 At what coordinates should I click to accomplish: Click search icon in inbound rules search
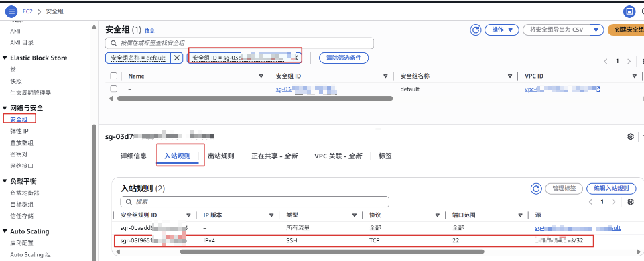(x=129, y=202)
